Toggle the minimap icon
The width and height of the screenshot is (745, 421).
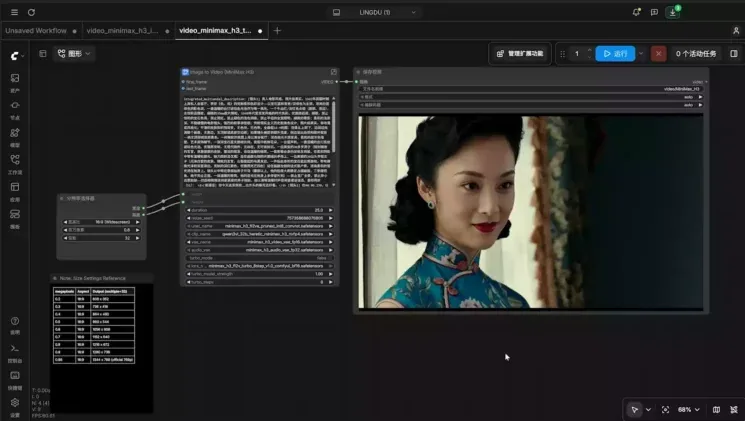[x=716, y=410]
